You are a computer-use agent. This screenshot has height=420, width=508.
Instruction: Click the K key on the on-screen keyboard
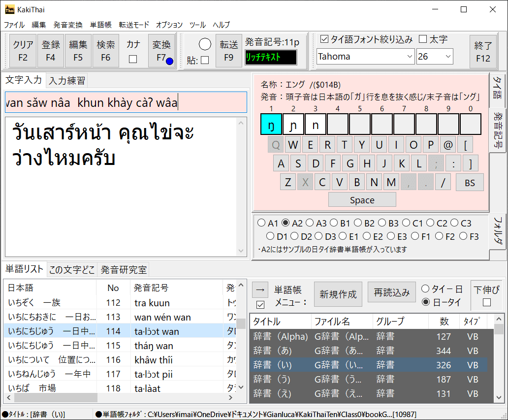pyautogui.click(x=402, y=163)
